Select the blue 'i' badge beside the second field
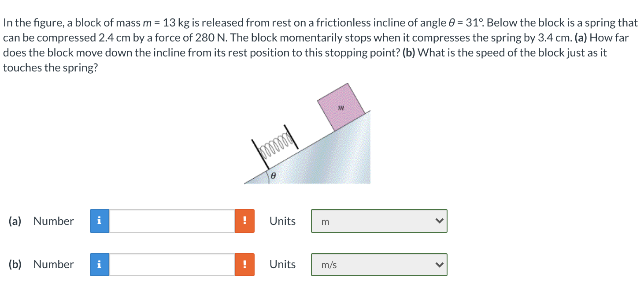 coord(99,264)
